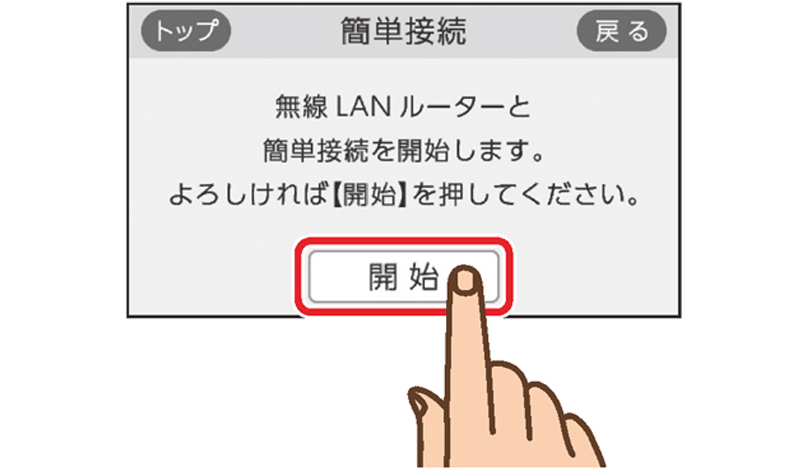This screenshot has height=470, width=800.
Task: Click the LAN word in the message
Action: [363, 107]
